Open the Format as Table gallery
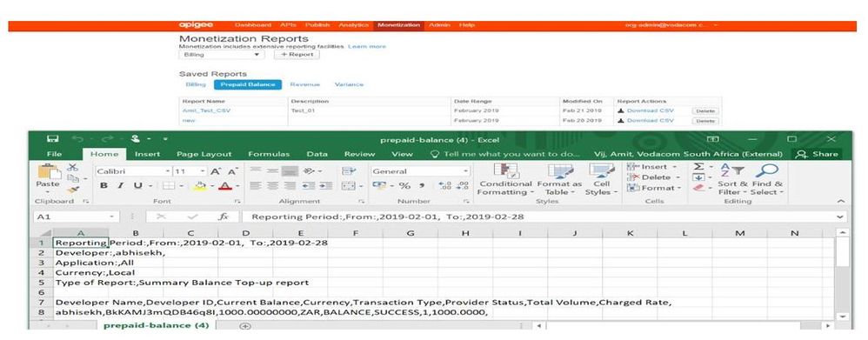Viewport: 868px width, 340px height. (559, 179)
